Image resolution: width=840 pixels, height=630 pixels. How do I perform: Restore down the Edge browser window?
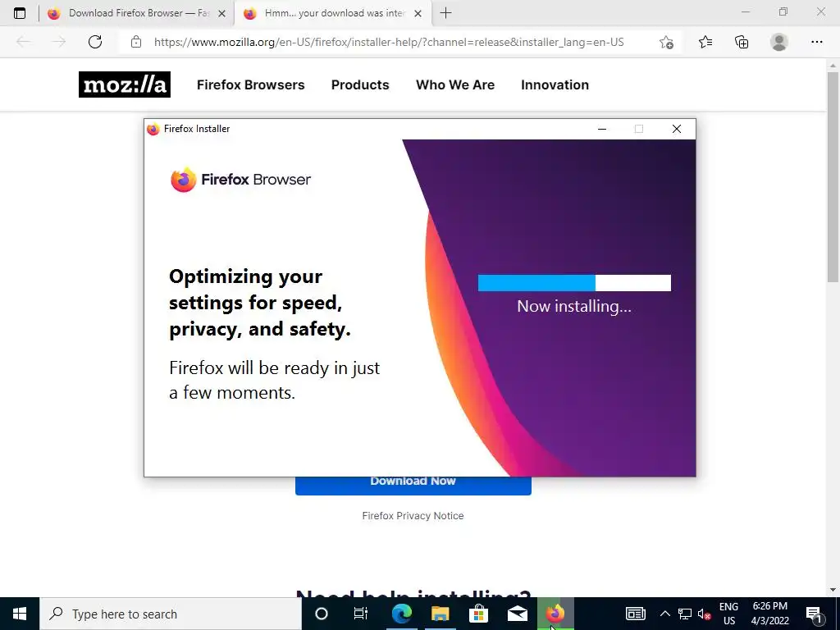pos(783,11)
